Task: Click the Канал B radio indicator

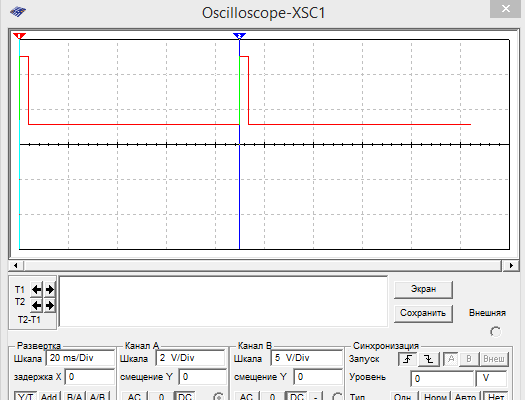Action: tap(337, 396)
